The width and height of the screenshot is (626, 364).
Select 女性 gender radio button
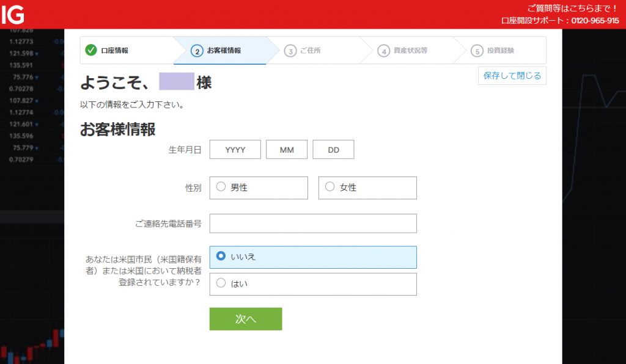point(330,187)
